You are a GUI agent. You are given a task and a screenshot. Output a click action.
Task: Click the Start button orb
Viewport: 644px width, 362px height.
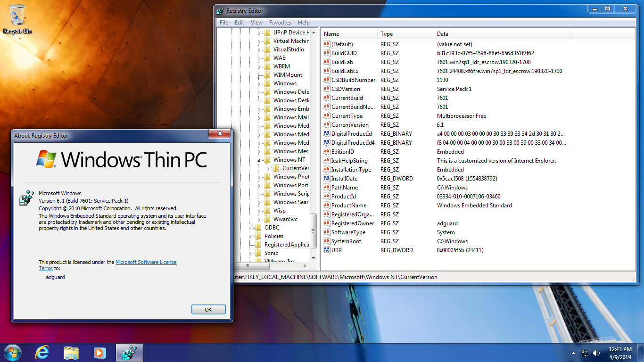click(x=12, y=353)
